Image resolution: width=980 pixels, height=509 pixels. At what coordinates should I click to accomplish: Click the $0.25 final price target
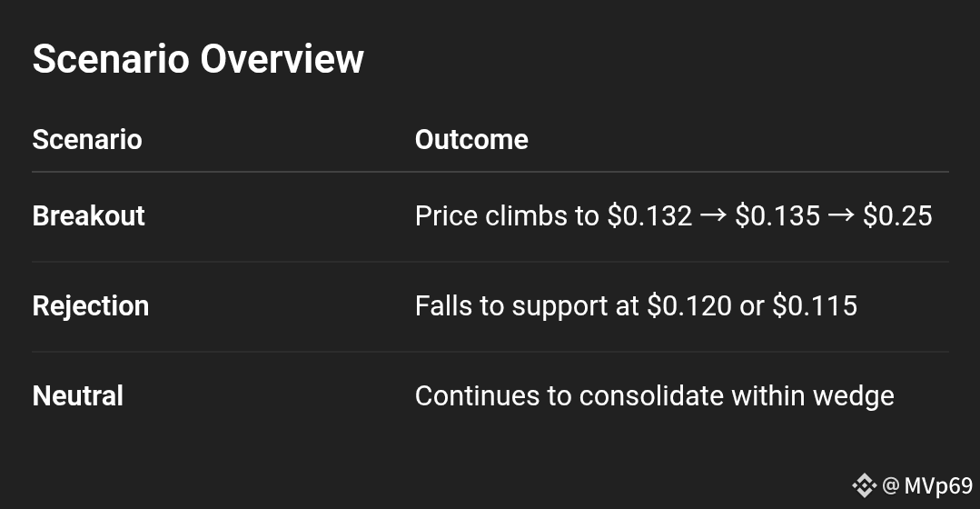pos(897,216)
